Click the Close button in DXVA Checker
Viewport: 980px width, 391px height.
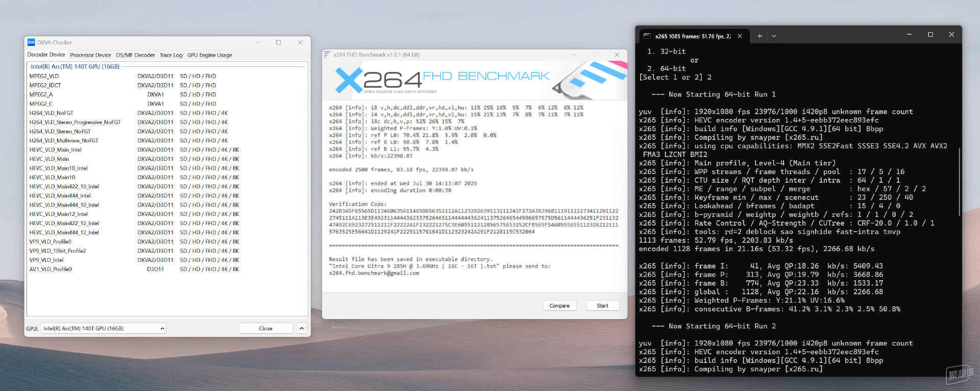pos(265,328)
